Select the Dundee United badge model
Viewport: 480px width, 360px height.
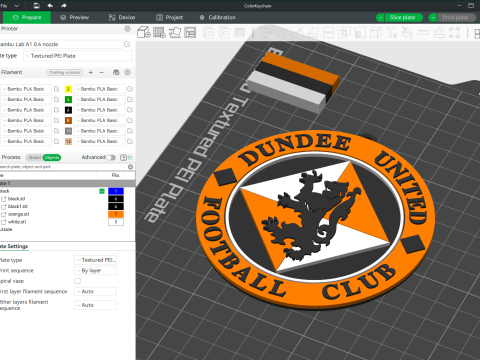point(315,220)
